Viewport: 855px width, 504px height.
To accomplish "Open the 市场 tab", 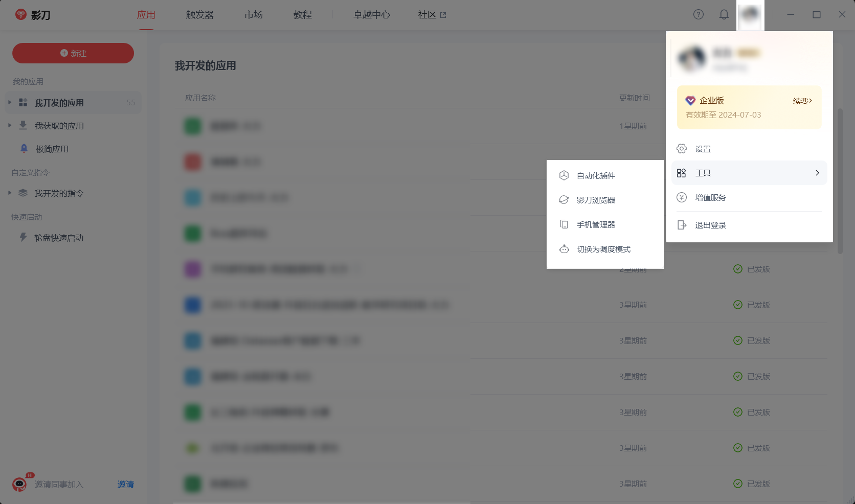I will [254, 15].
